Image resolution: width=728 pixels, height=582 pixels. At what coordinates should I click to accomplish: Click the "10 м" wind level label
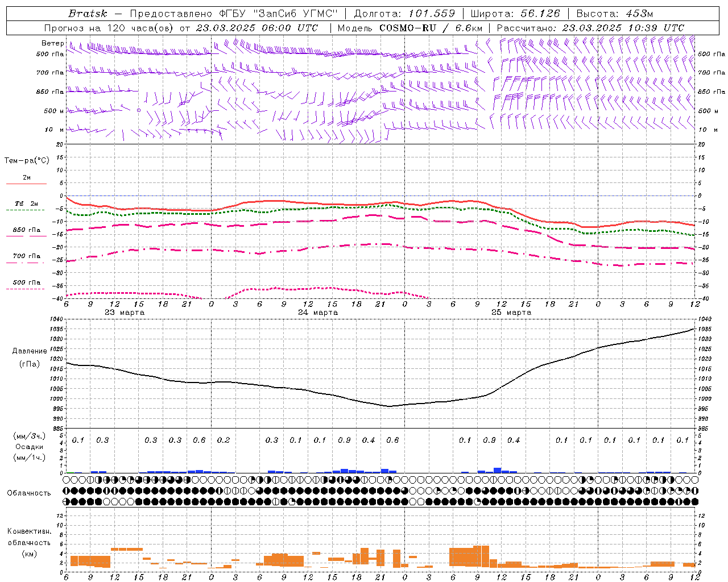pos(55,130)
